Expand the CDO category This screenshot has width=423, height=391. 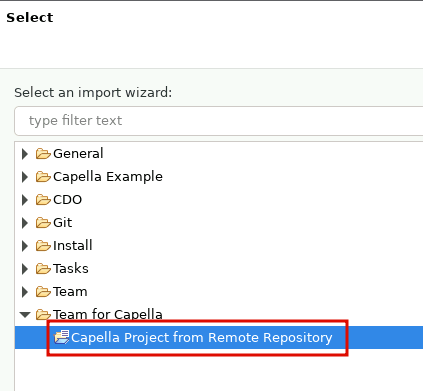tap(25, 200)
